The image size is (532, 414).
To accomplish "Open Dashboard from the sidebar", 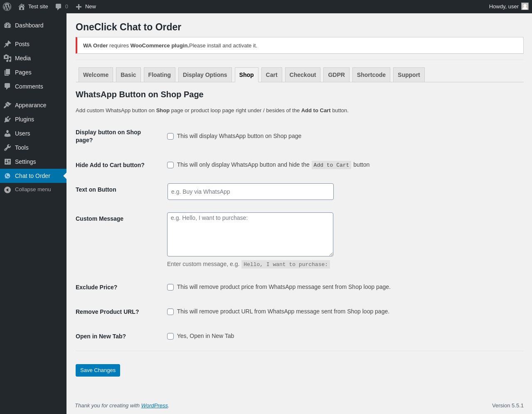I will point(33,25).
